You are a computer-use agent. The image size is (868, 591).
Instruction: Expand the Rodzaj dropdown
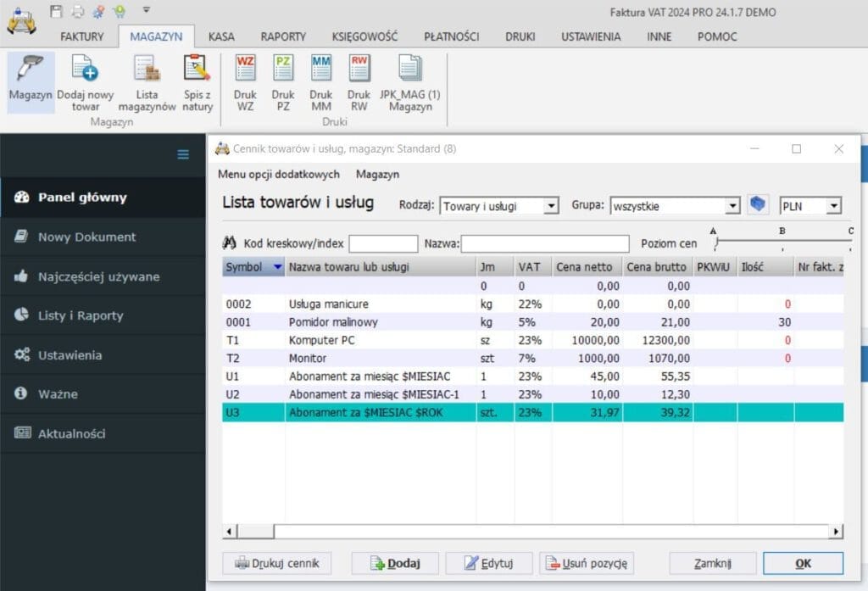551,206
